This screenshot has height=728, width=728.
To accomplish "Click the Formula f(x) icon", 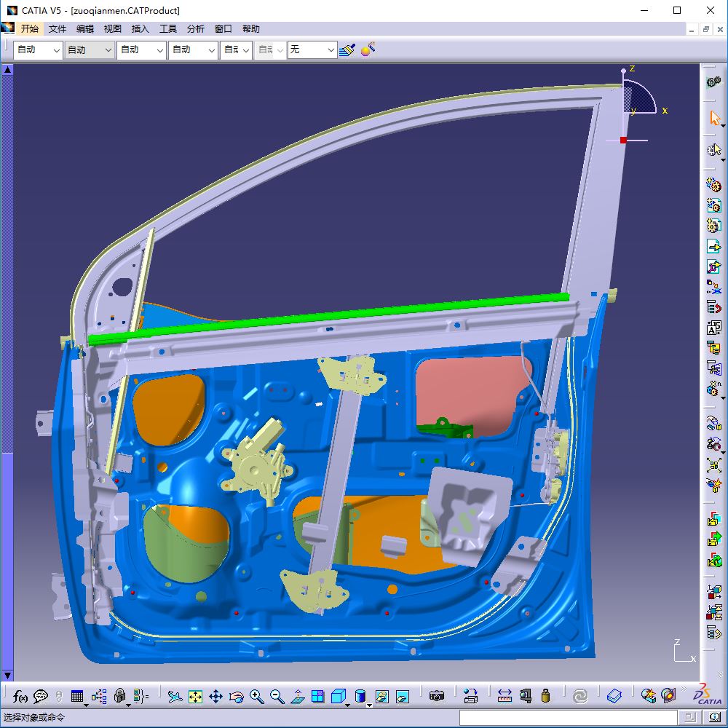I will (20, 696).
